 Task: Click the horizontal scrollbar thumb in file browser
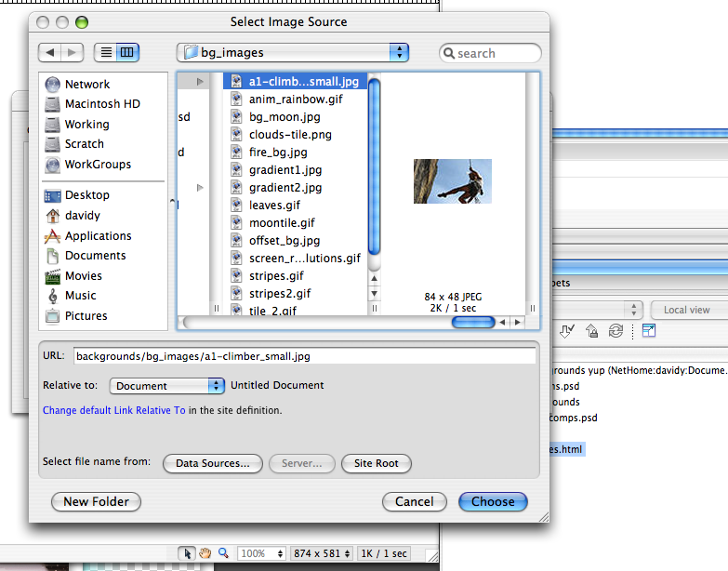(x=472, y=323)
